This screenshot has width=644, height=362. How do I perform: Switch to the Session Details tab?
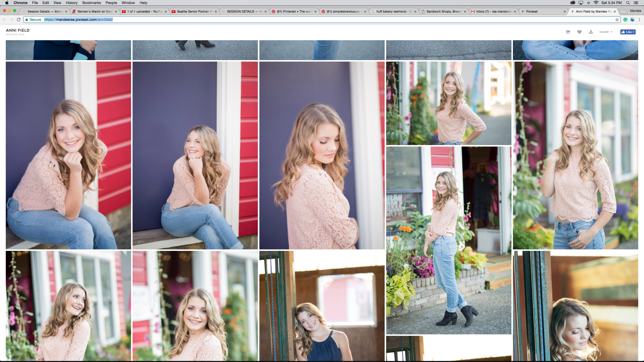[x=44, y=11]
